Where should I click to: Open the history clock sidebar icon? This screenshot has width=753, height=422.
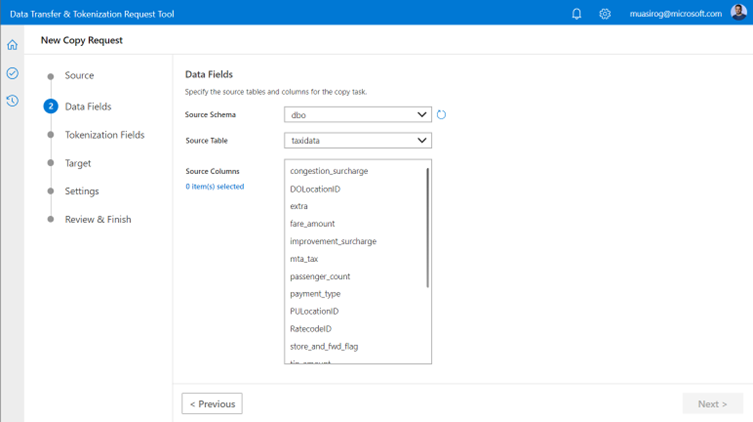coord(12,101)
